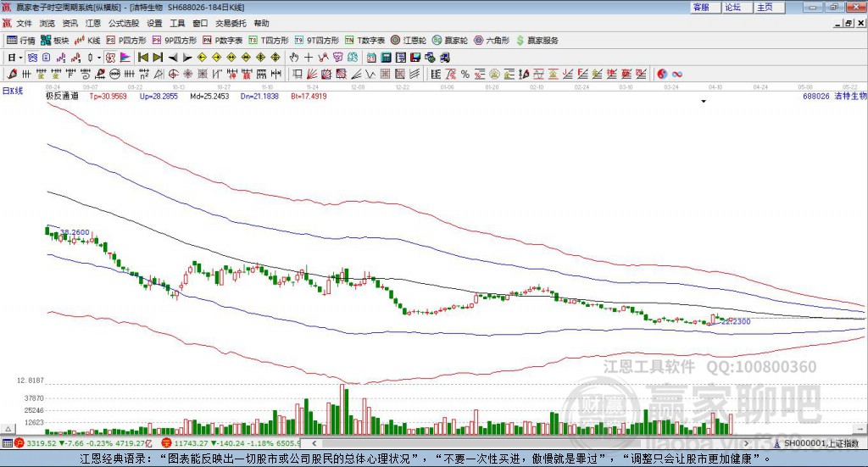Open the P四方形 square tool

[x=126, y=41]
